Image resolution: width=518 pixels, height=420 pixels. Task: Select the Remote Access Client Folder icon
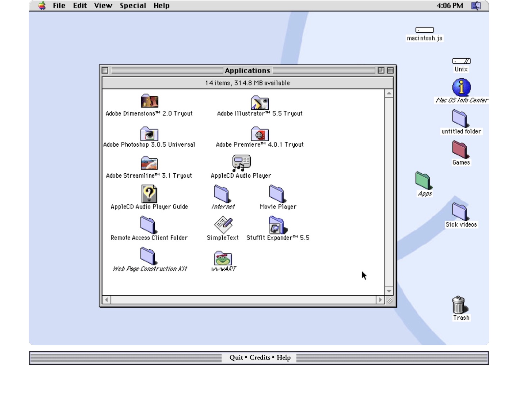[148, 225]
